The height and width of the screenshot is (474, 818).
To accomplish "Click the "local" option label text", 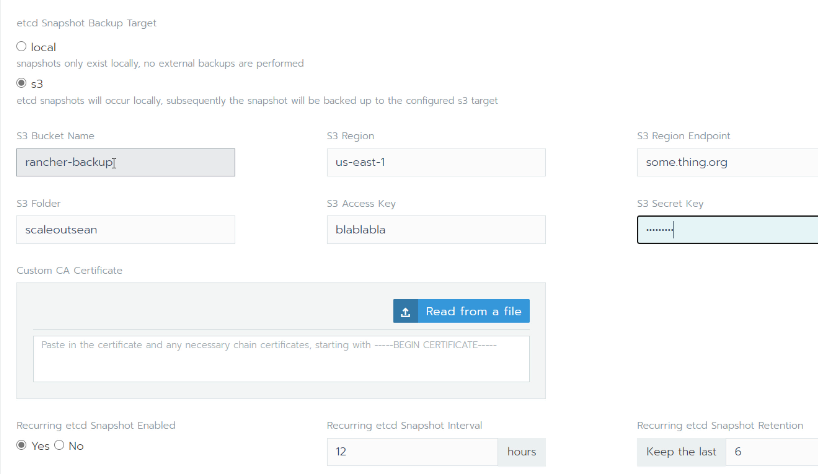I will [43, 47].
